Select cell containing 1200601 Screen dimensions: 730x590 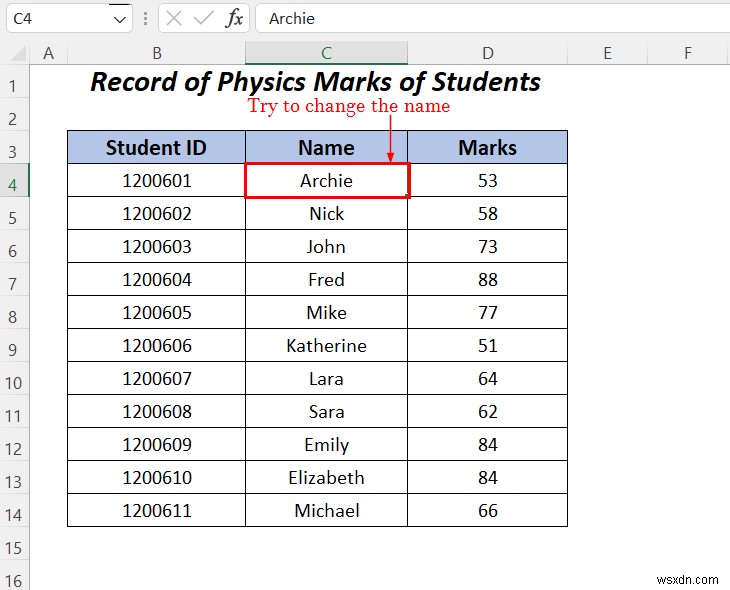coord(156,180)
